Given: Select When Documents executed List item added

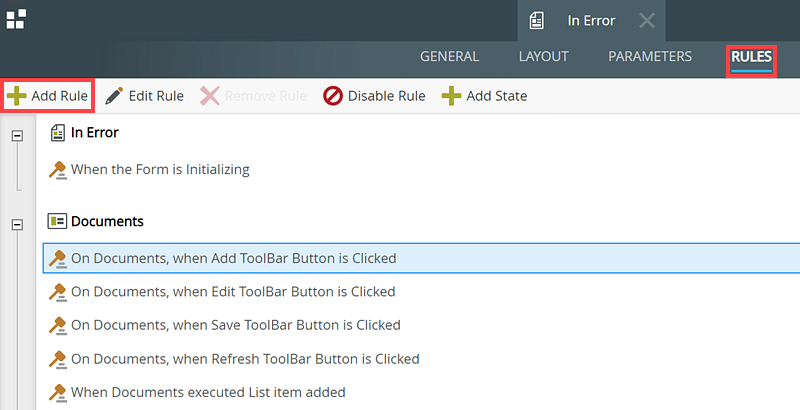Looking at the screenshot, I should pyautogui.click(x=421, y=392).
